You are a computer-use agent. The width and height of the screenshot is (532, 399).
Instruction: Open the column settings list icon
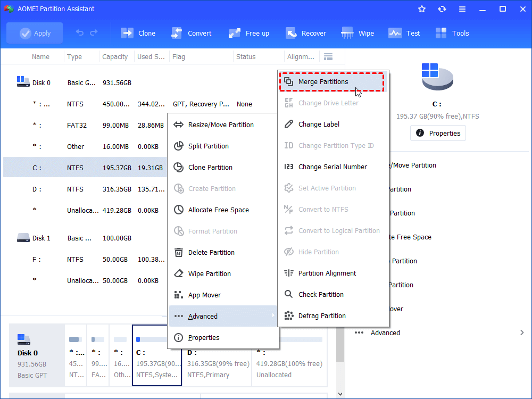pyautogui.click(x=328, y=56)
